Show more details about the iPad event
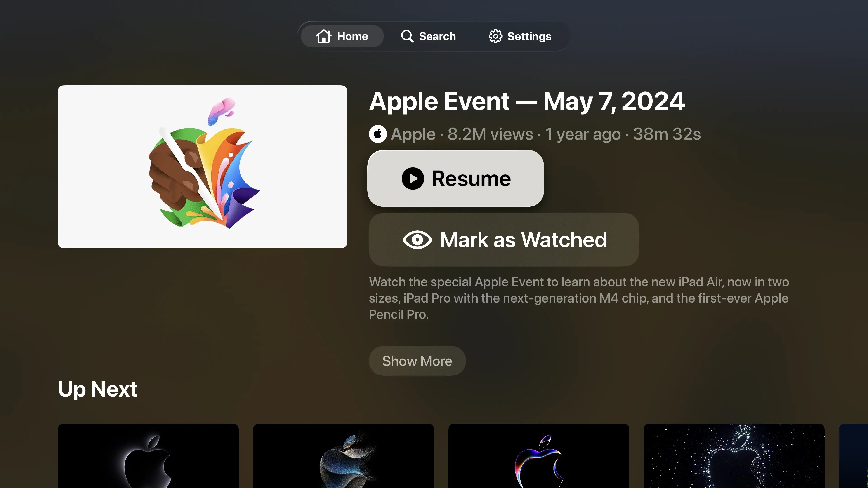The height and width of the screenshot is (488, 868). [417, 361]
